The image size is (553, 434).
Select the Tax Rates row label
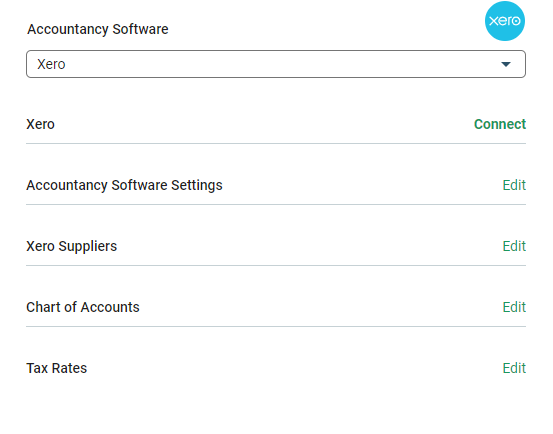(56, 368)
